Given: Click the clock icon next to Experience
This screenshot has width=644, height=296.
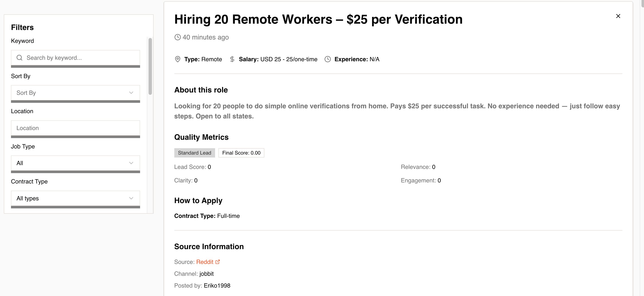Looking at the screenshot, I should coord(327,59).
